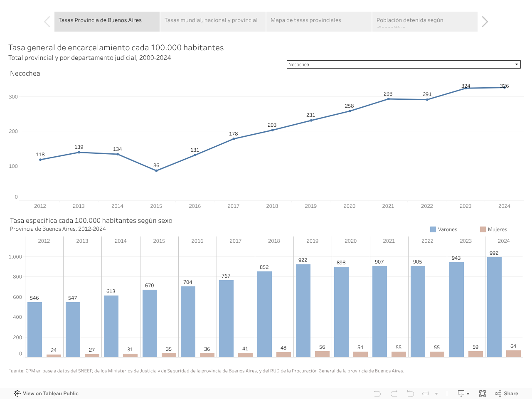Open the Necochea department dropdown
The width and height of the screenshot is (532, 399).
point(403,64)
